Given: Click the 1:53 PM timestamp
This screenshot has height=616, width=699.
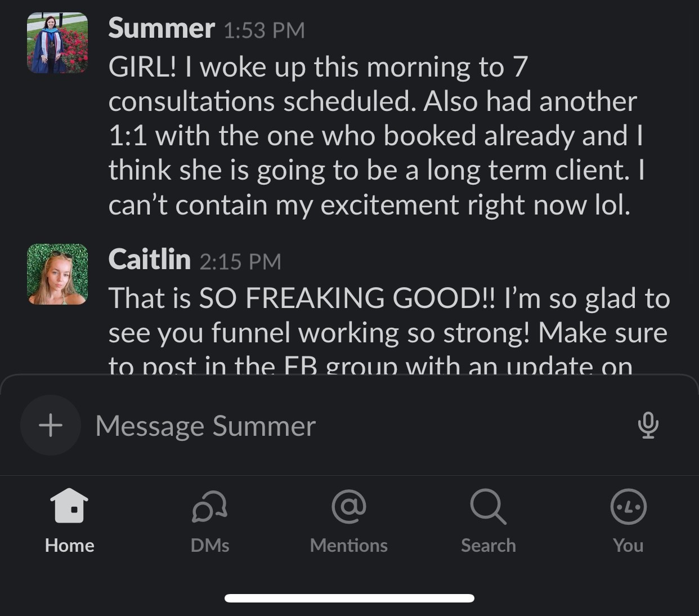Looking at the screenshot, I should pos(264,30).
